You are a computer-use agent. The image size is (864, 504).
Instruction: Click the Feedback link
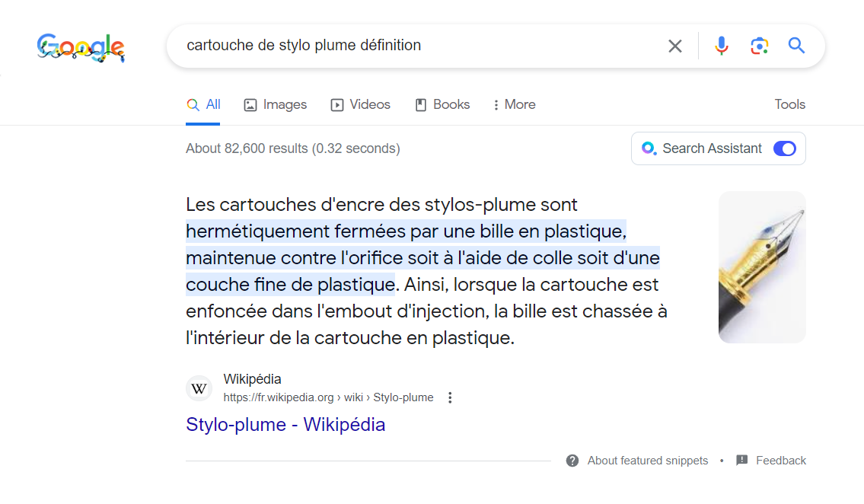tap(781, 461)
